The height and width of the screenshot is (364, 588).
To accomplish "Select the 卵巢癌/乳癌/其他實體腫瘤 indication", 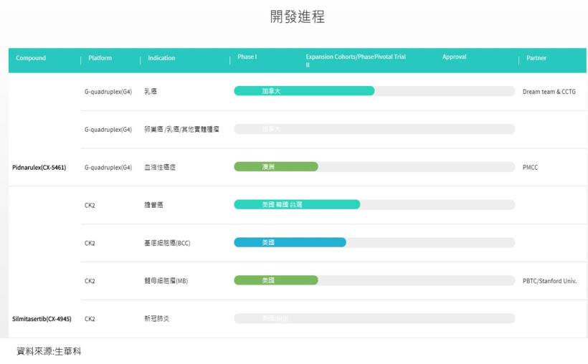I will (x=181, y=129).
